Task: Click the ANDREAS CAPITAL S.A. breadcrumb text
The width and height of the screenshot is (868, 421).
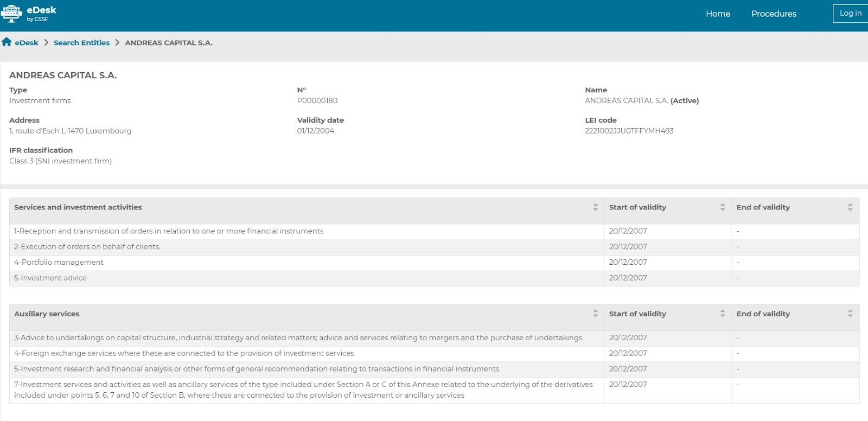Action: tap(169, 42)
